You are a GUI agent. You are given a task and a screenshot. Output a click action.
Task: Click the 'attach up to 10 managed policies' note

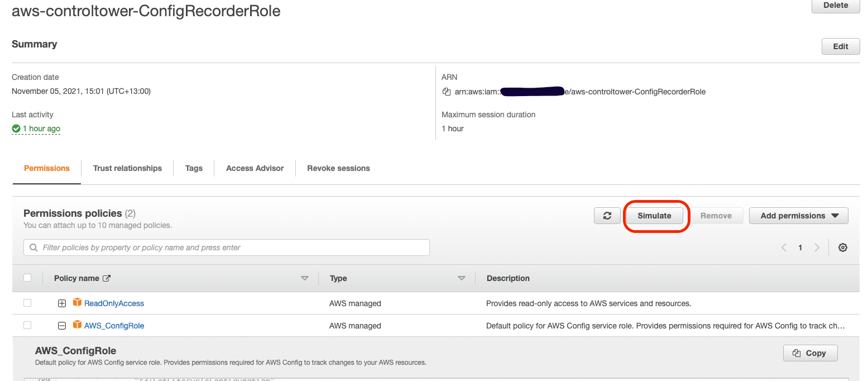click(x=98, y=226)
